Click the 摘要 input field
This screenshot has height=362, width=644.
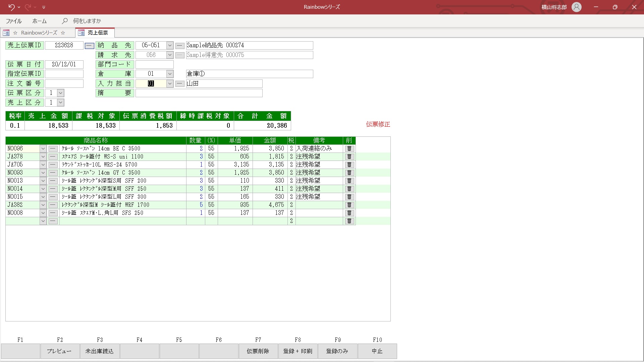pos(199,93)
